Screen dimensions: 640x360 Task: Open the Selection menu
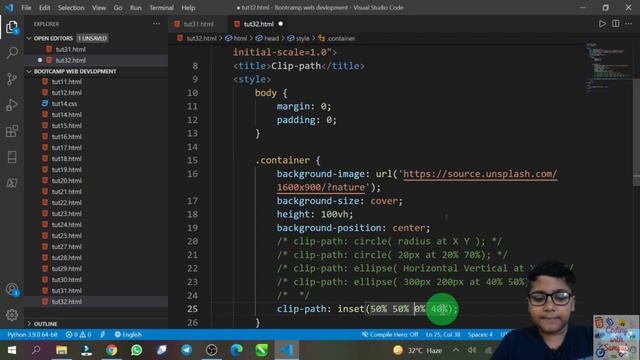pyautogui.click(x=71, y=7)
